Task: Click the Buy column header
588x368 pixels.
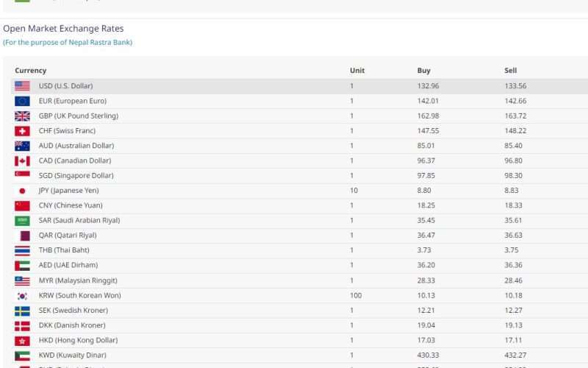Action: pos(423,71)
